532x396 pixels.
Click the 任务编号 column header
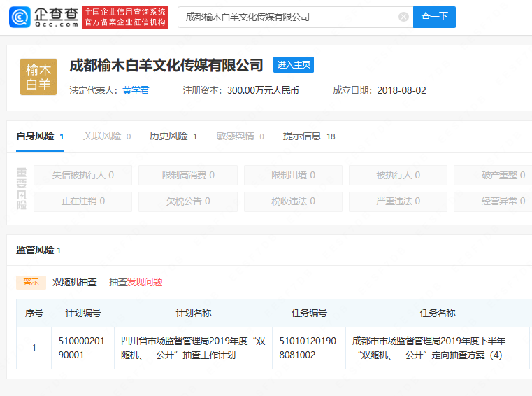pos(309,313)
